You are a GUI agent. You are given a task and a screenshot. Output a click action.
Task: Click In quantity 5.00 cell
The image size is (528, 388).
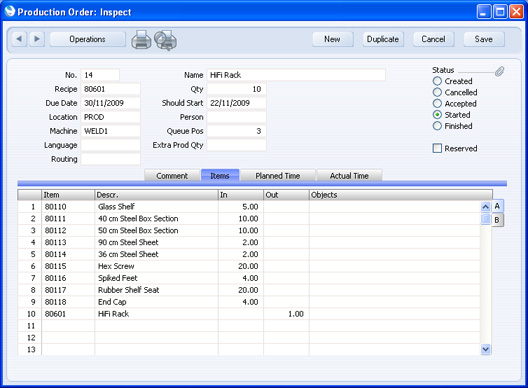[x=241, y=206]
